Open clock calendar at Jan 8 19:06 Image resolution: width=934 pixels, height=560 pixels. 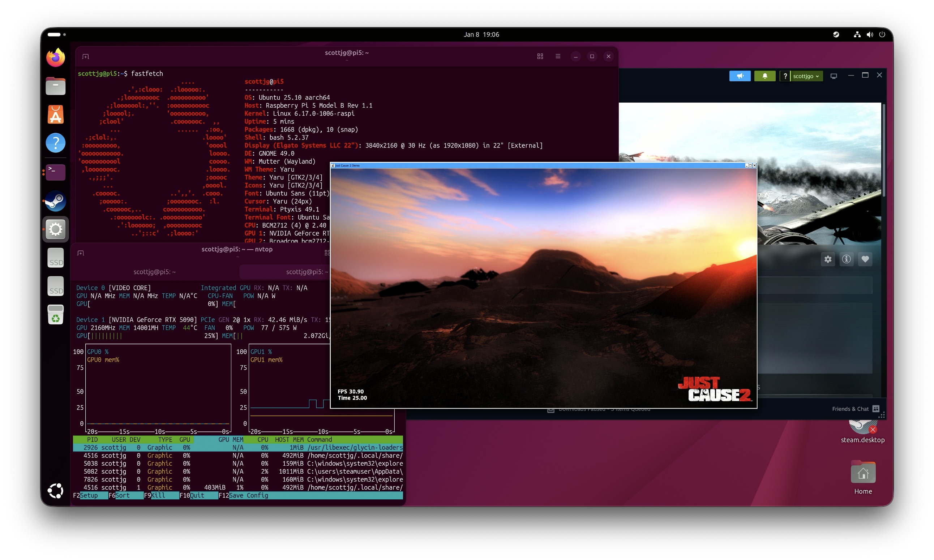click(481, 34)
